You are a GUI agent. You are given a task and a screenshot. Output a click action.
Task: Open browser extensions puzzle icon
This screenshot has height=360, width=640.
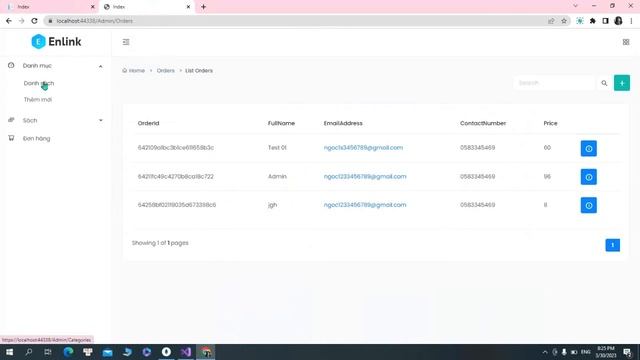coord(593,21)
